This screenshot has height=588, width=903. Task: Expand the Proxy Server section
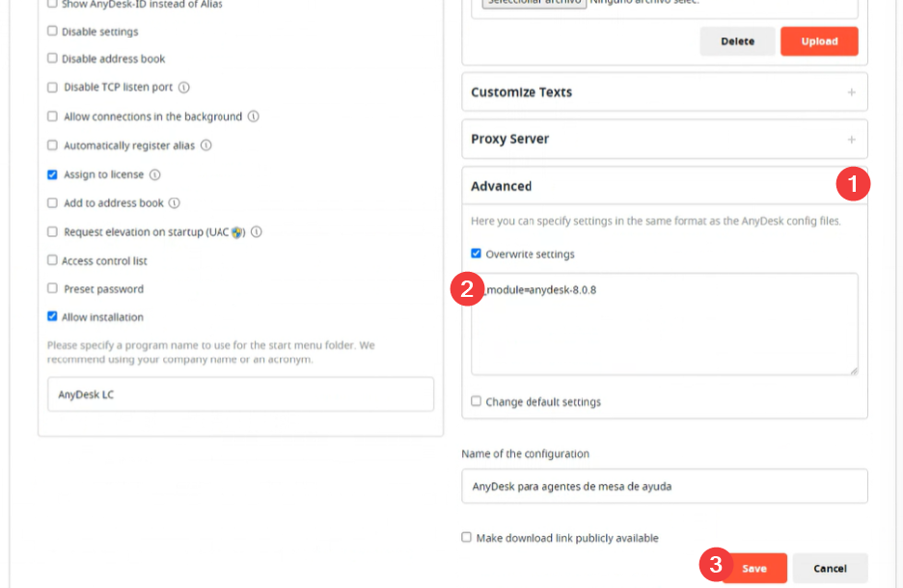tap(665, 139)
